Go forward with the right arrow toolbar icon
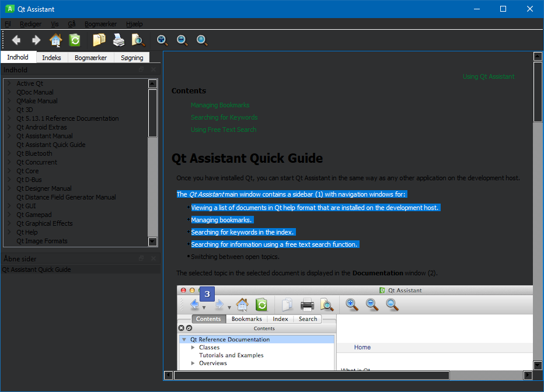 36,40
